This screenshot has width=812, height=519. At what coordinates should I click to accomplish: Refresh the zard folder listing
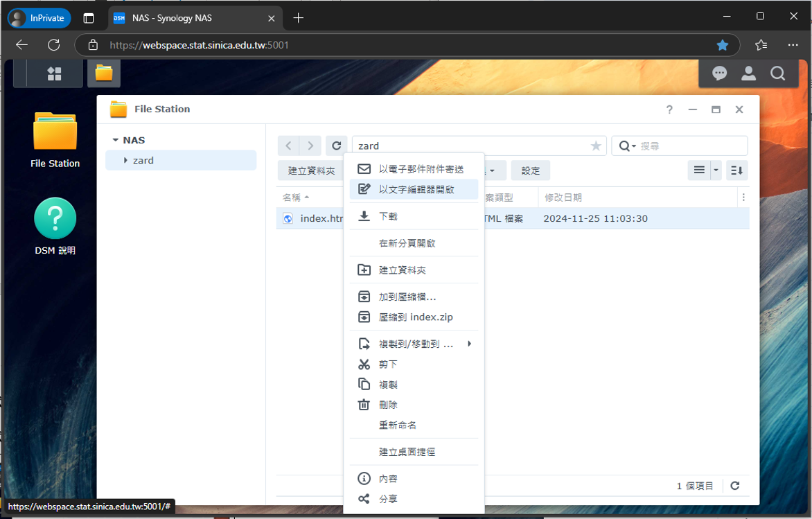coord(336,146)
